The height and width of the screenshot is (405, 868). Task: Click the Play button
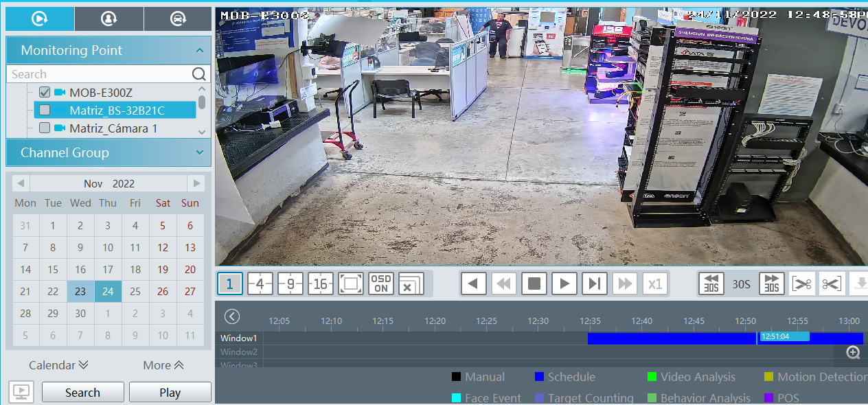[x=170, y=393]
